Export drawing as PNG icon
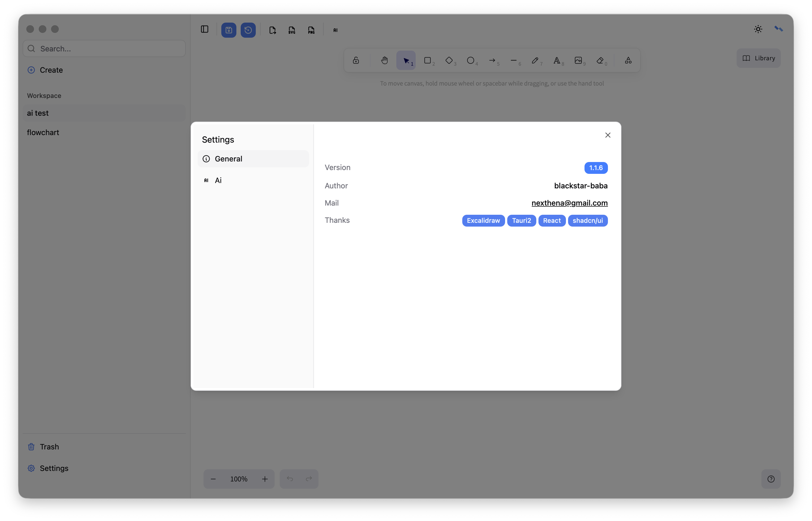 (311, 30)
